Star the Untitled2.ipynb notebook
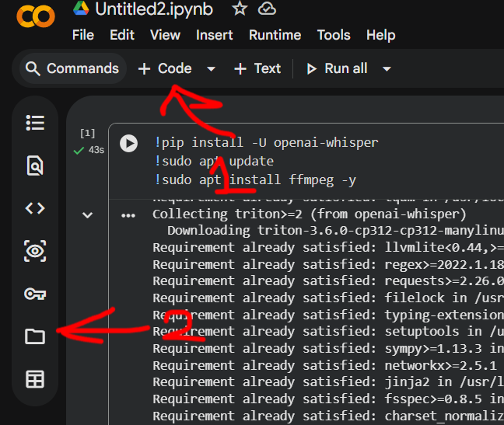 click(x=240, y=9)
